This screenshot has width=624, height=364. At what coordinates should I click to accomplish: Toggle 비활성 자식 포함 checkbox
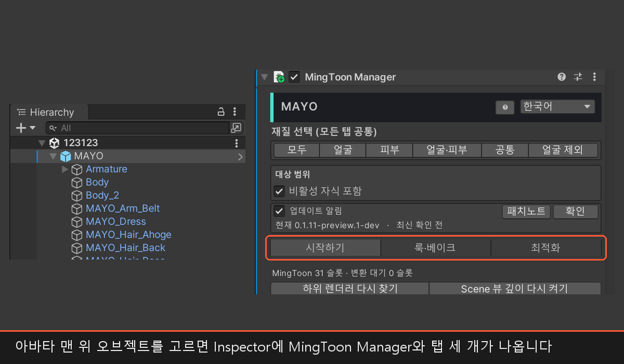click(279, 191)
